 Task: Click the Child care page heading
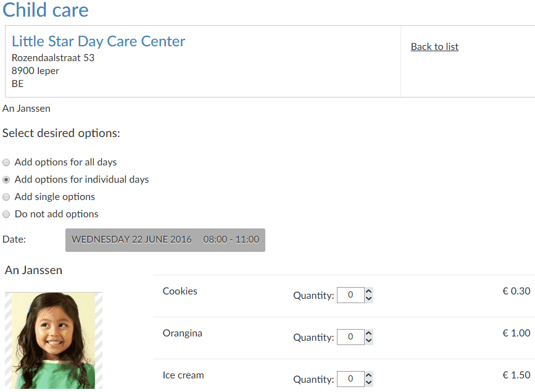pos(46,10)
